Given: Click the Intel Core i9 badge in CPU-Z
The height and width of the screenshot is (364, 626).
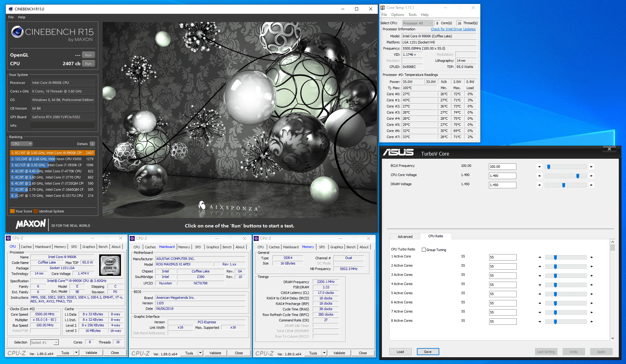Looking at the screenshot, I should 110,265.
